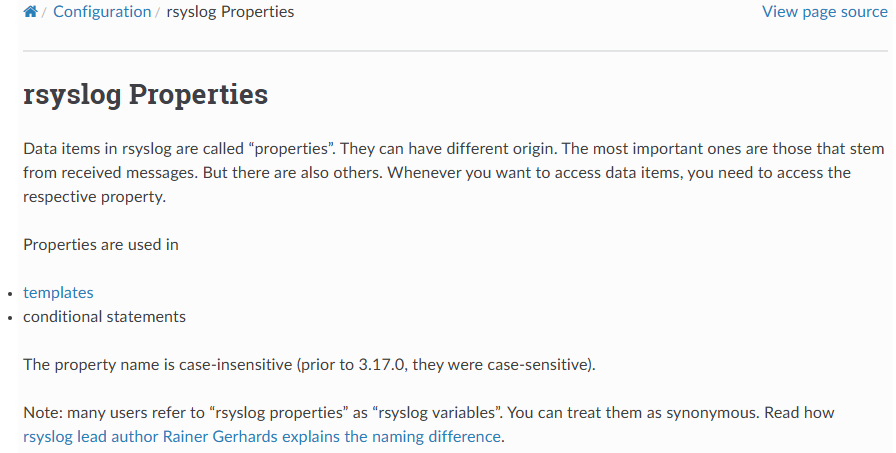Open the Configuration breadcrumb link
896x453 pixels.
[102, 11]
